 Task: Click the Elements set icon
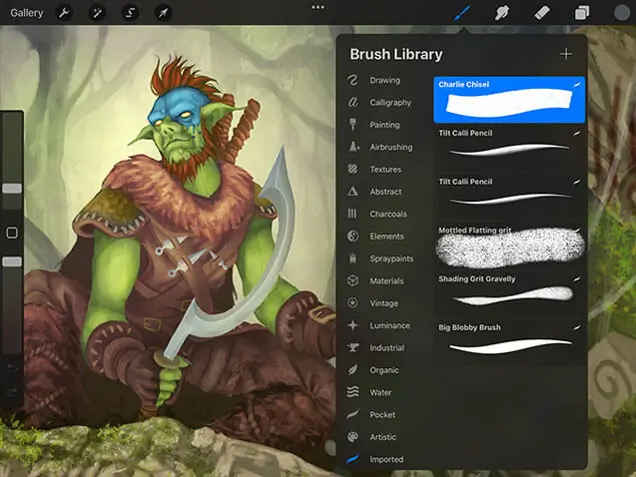(x=353, y=236)
